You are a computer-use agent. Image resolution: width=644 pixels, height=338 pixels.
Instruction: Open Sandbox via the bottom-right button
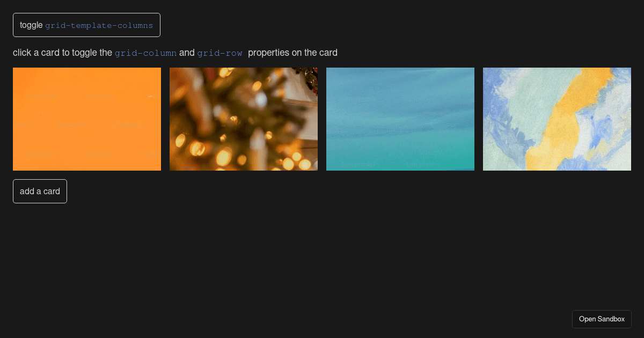coord(602,319)
